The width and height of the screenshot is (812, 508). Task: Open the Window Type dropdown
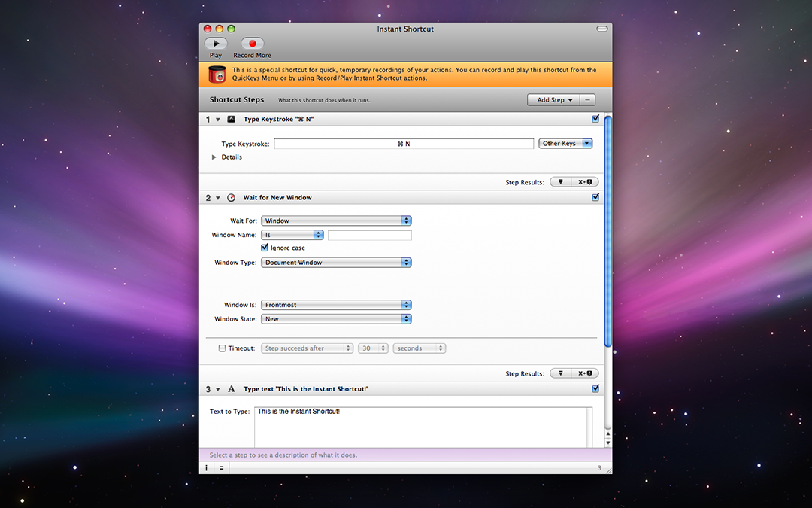[336, 263]
